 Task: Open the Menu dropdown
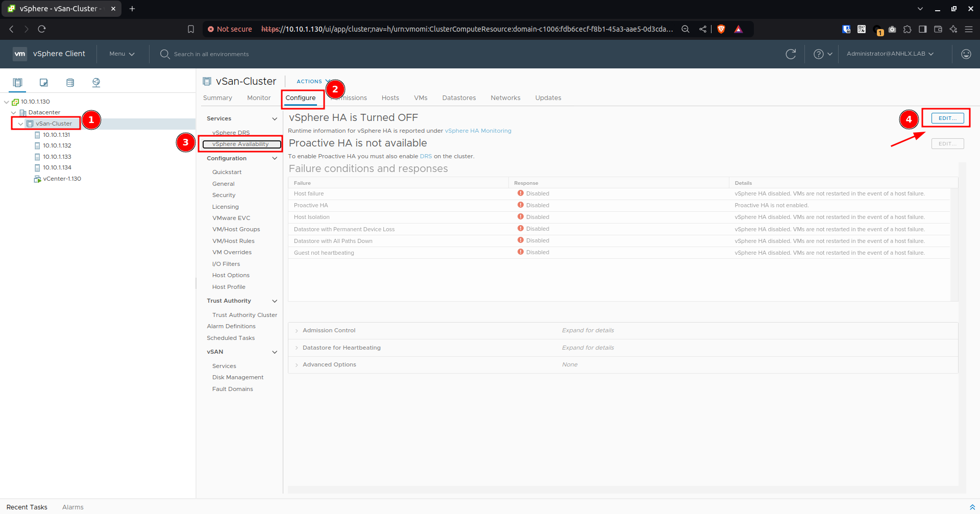tap(122, 54)
